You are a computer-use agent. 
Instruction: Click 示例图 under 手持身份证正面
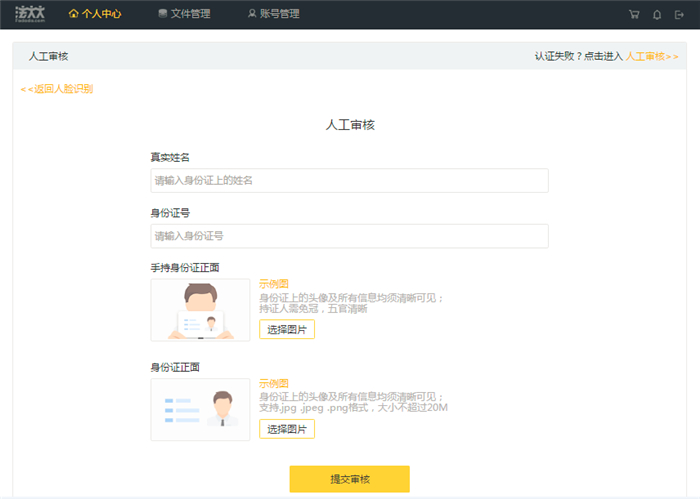pyautogui.click(x=273, y=284)
